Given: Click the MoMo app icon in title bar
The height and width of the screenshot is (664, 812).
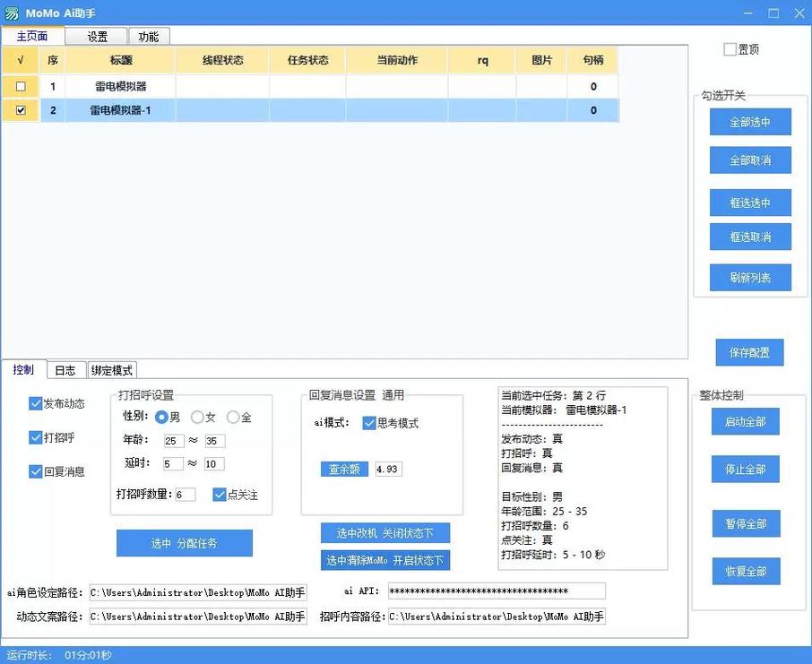Looking at the screenshot, I should [12, 13].
